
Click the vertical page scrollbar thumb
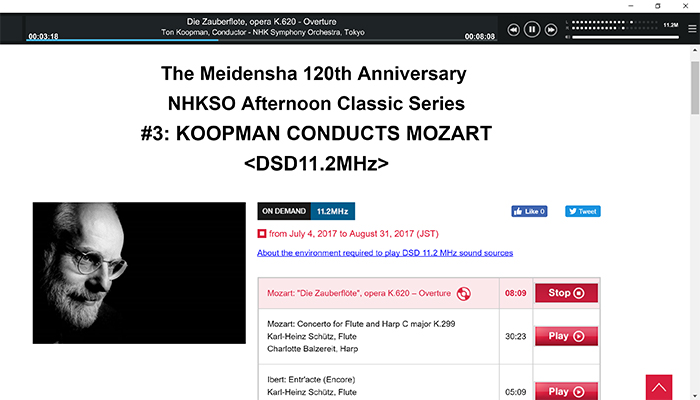click(x=695, y=88)
